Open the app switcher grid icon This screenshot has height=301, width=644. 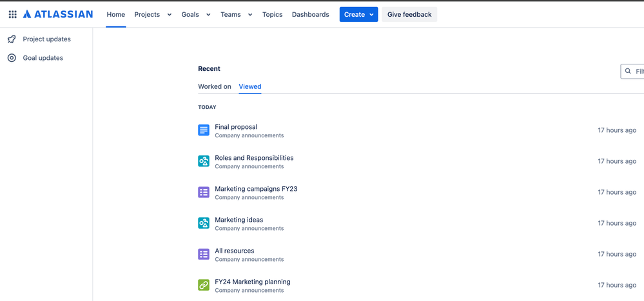[x=13, y=14]
